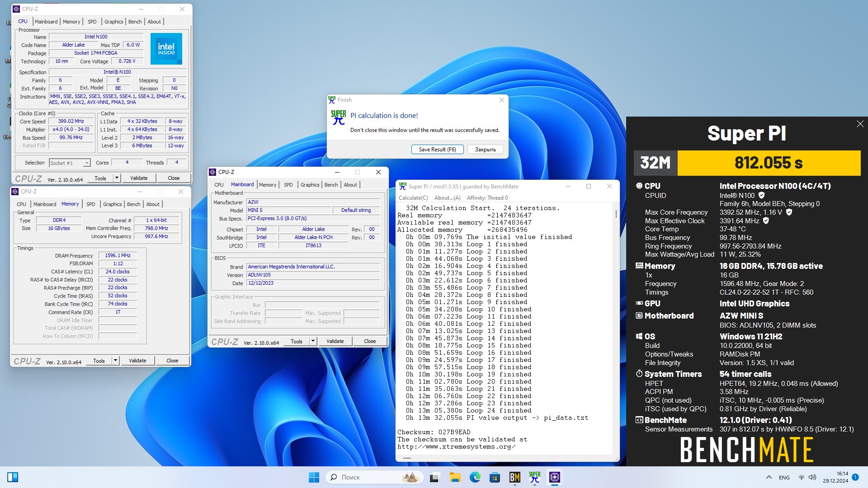Click the CPU-Z title icon of Mainboard window
The height and width of the screenshot is (488, 868).
pyautogui.click(x=212, y=172)
